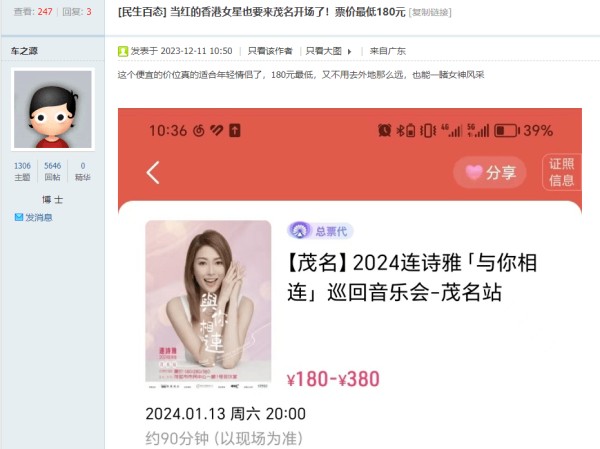The width and height of the screenshot is (600, 449).
Task: Tap the pink heart share icon
Action: click(x=473, y=172)
